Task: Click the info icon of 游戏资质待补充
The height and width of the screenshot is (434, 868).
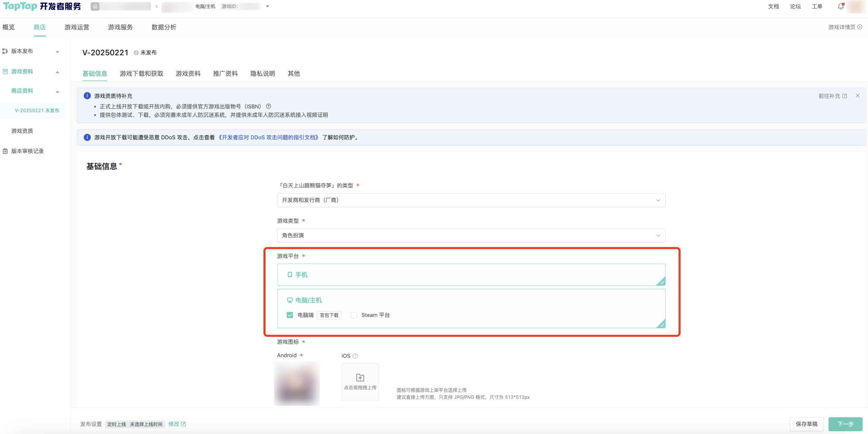Action: tap(87, 96)
